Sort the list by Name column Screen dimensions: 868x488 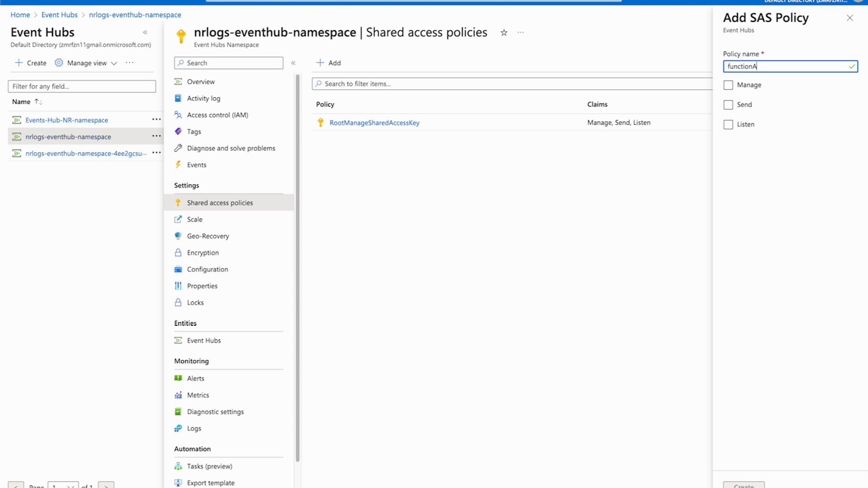[x=27, y=102]
